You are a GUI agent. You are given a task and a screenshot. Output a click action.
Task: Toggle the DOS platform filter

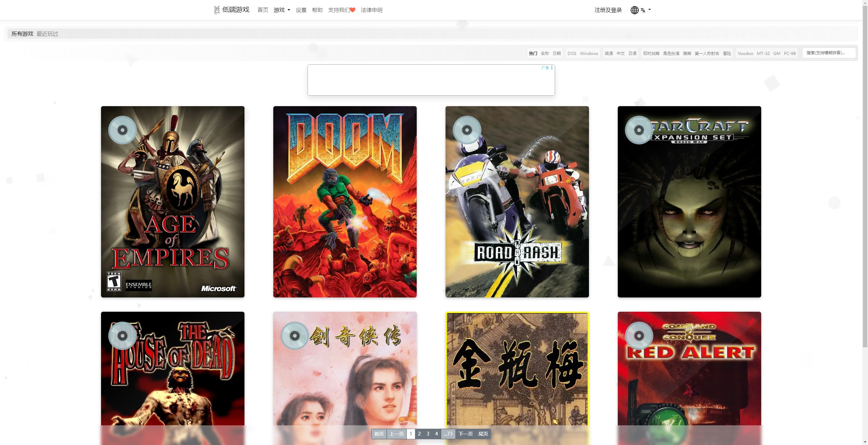(x=572, y=53)
